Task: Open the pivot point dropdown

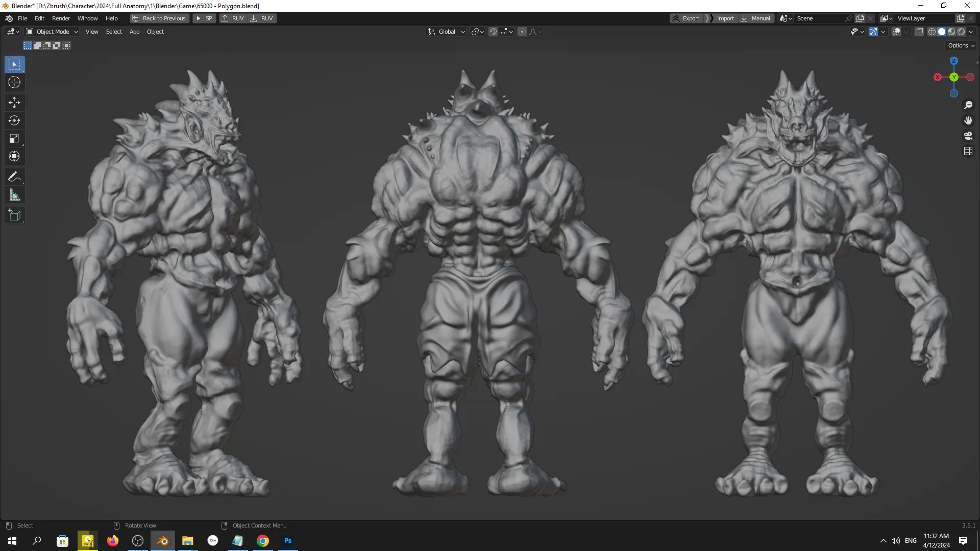Action: (x=477, y=32)
